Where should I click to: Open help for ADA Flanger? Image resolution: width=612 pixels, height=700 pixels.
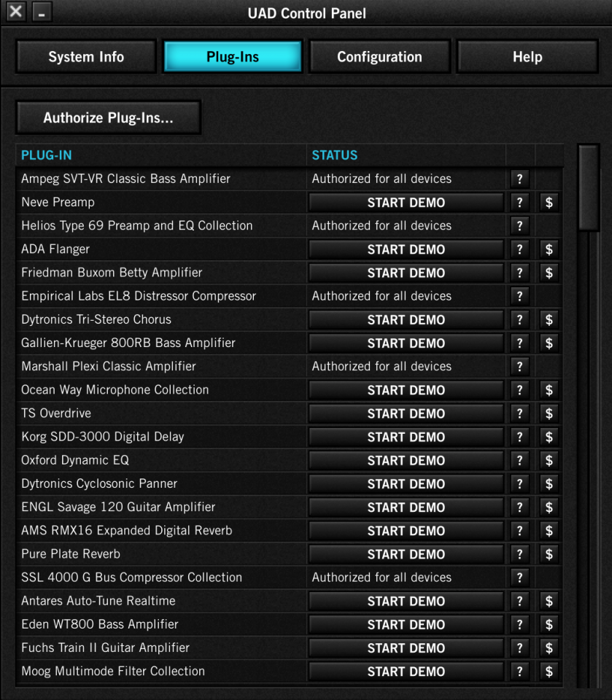click(519, 249)
